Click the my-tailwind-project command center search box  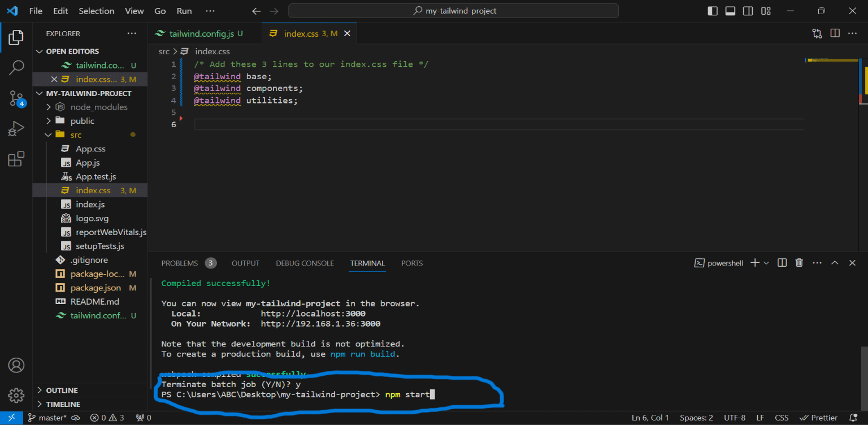coord(453,11)
